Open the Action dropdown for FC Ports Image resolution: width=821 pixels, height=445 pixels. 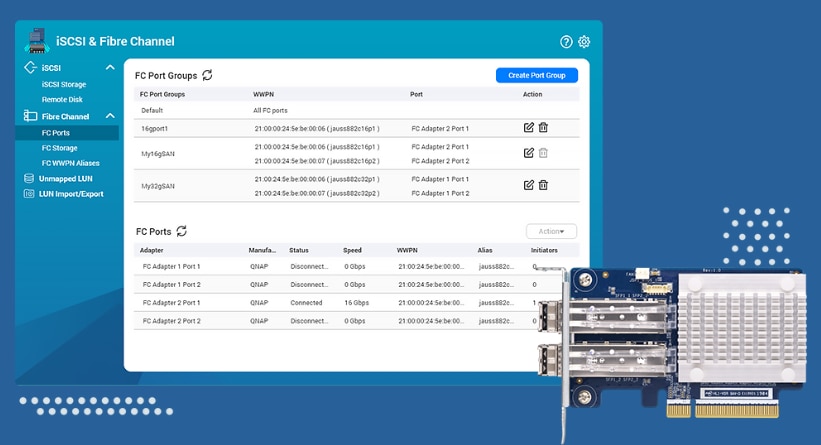551,231
